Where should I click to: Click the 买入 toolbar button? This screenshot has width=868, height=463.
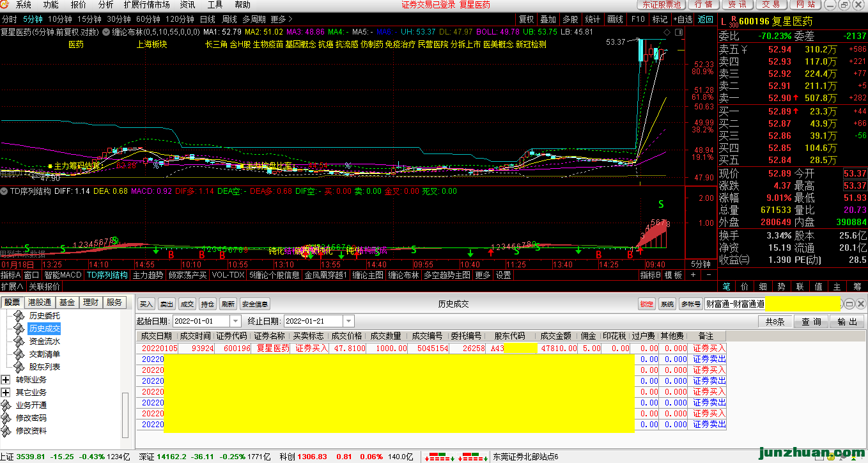(x=146, y=304)
